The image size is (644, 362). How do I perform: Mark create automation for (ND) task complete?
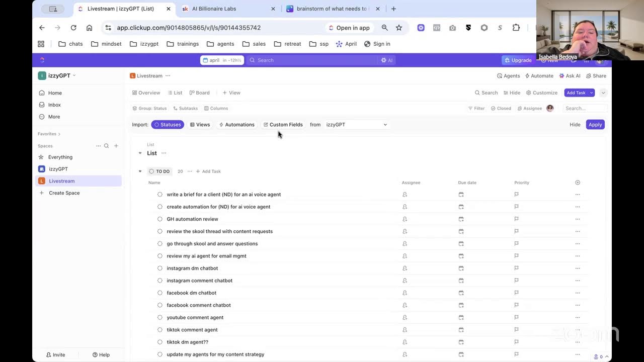pyautogui.click(x=159, y=207)
